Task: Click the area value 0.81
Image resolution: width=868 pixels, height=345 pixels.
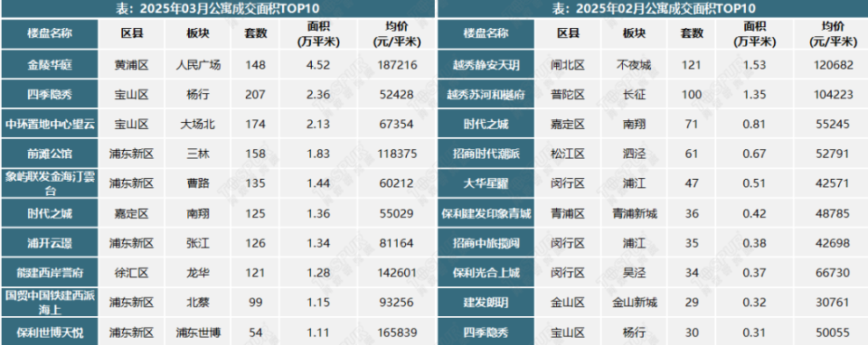Action: (754, 125)
